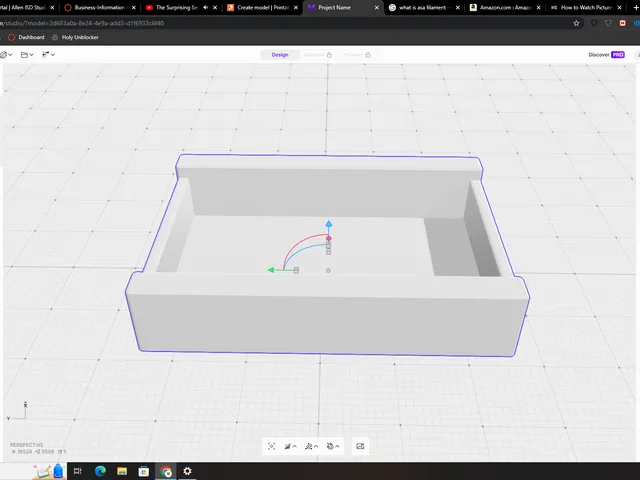Click the horizontal scale handle near green arrow
Screen dimensions: 640x480
pos(296,270)
